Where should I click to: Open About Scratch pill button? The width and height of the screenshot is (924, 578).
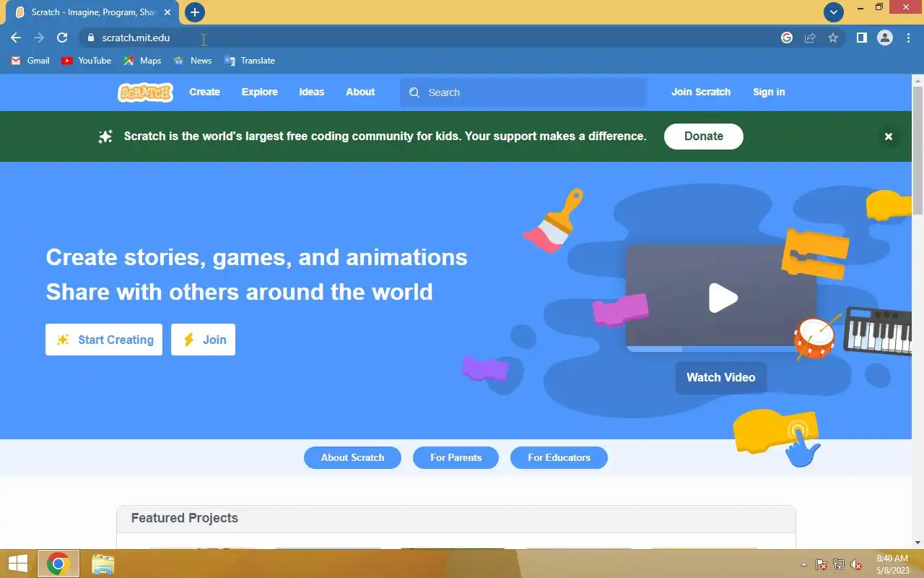(352, 457)
